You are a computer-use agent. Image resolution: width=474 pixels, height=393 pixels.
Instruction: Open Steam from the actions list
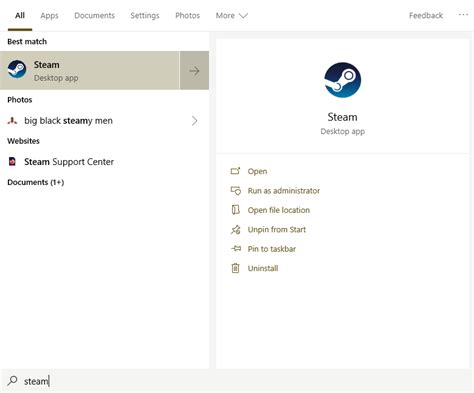257,171
